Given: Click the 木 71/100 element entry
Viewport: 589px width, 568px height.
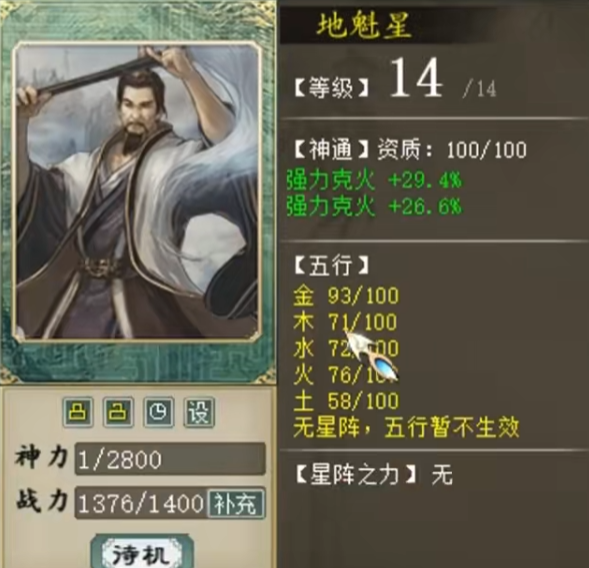Looking at the screenshot, I should (345, 322).
